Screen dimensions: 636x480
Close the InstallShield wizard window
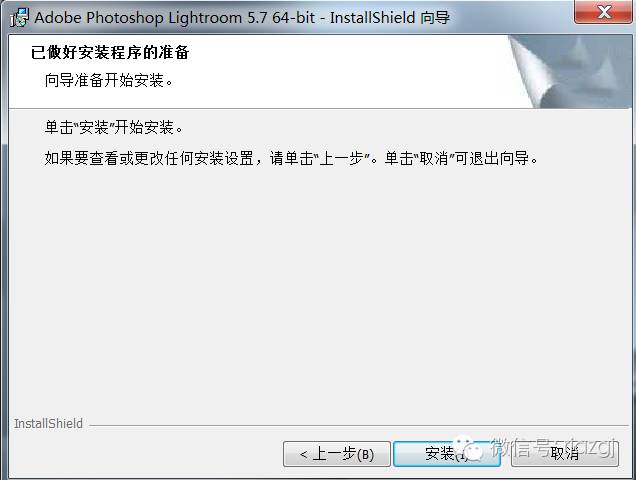(603, 12)
